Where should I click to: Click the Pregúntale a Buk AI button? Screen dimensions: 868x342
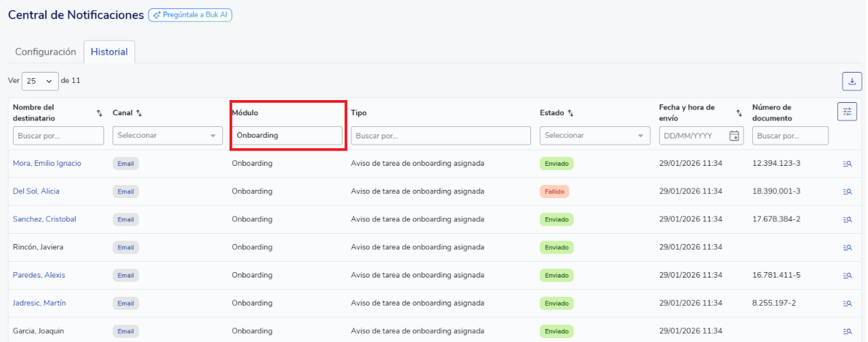coord(190,14)
